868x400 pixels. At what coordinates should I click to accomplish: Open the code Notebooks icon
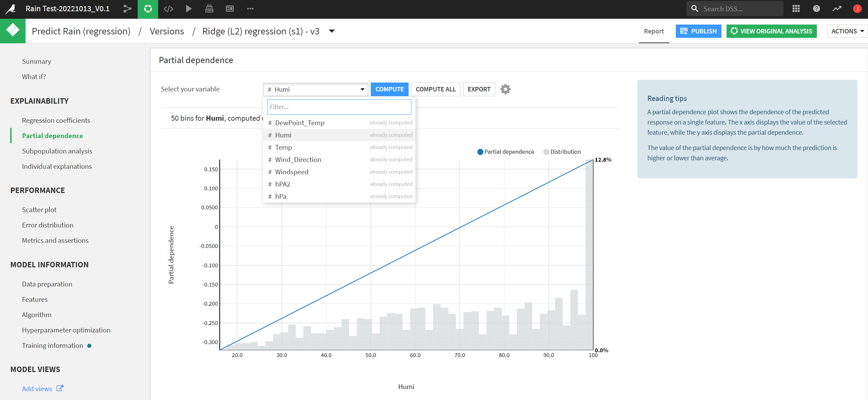click(x=168, y=9)
